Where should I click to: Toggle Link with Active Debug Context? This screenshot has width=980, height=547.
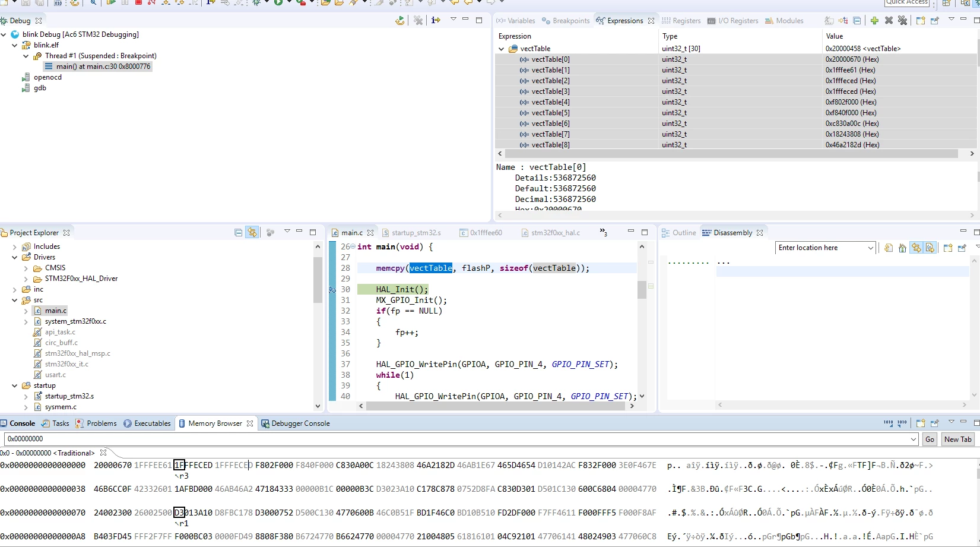point(916,248)
